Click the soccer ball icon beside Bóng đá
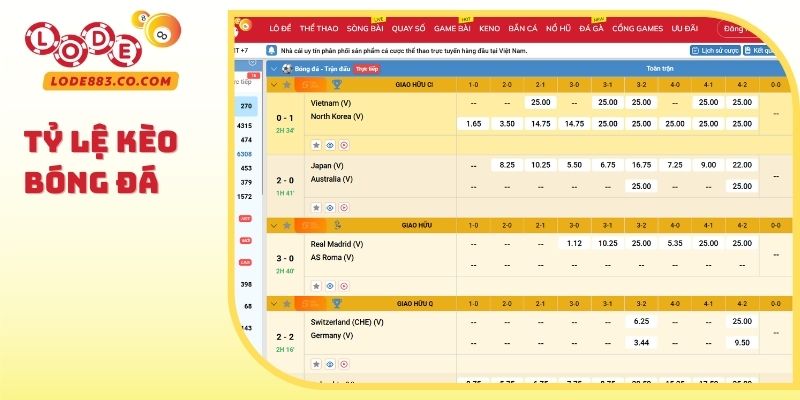This screenshot has width=800, height=400. point(287,68)
